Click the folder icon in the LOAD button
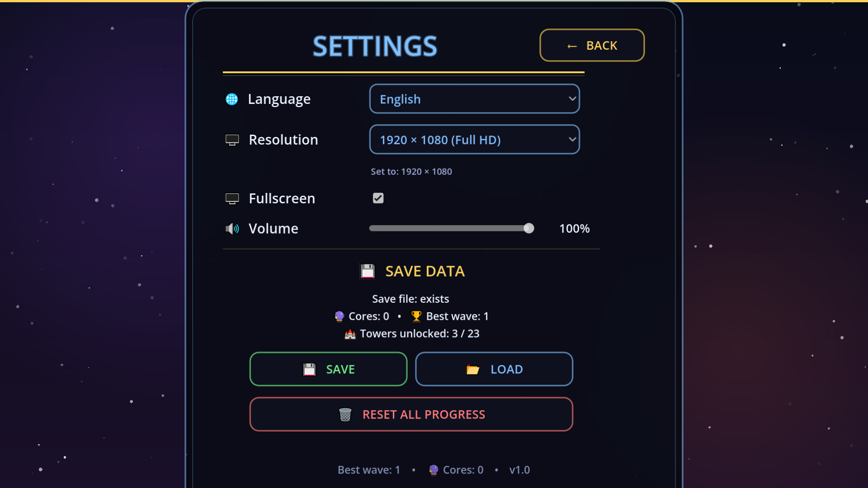Screen dimensions: 868x488 point(473,370)
